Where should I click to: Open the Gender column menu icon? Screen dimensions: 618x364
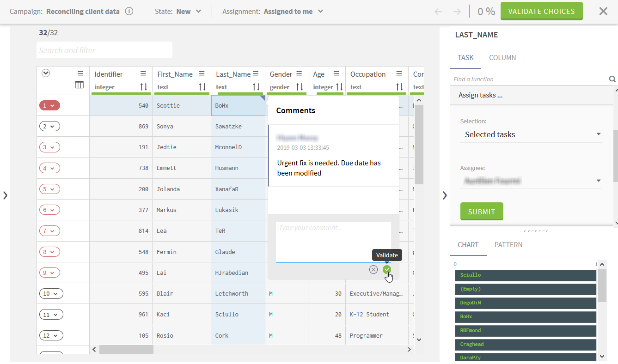(x=300, y=74)
